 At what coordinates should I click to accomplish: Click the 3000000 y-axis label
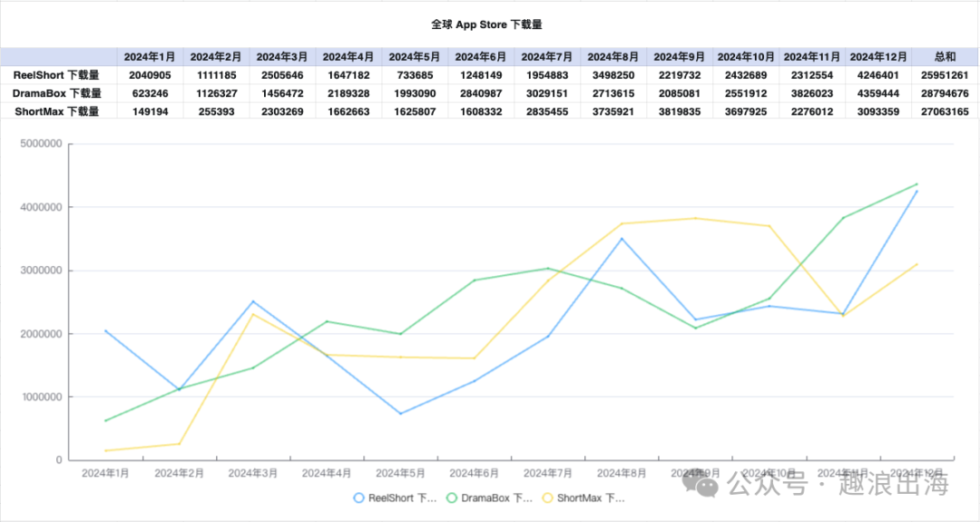[x=41, y=271]
